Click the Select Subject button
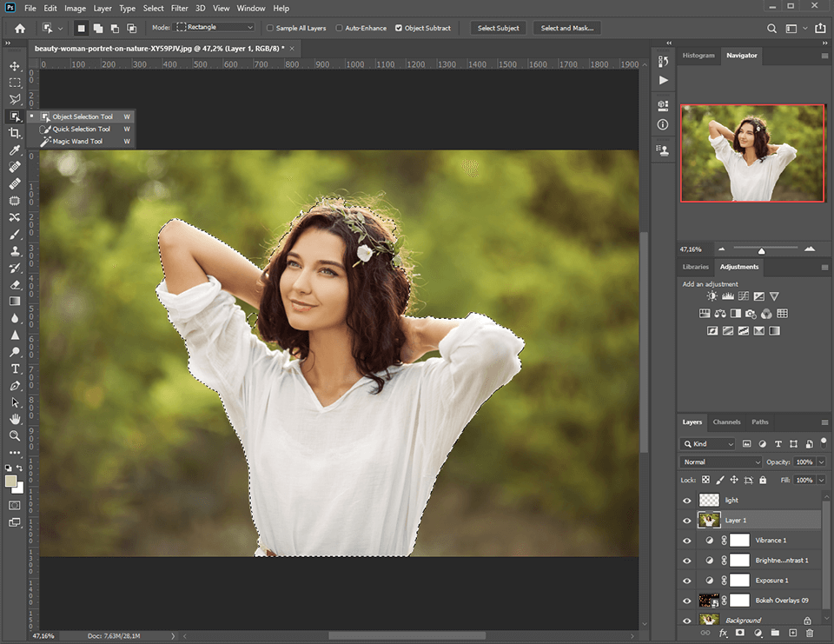834x644 pixels. 498,27
